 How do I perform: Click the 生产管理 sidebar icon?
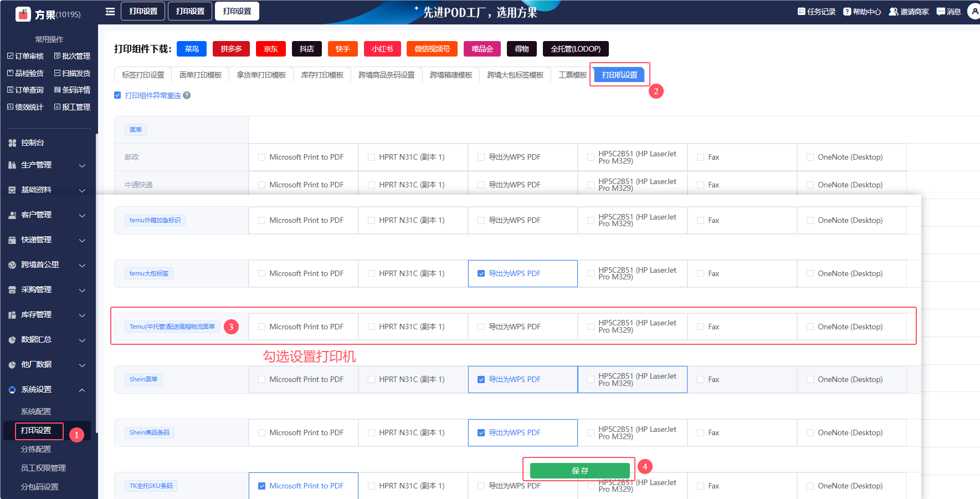[x=12, y=165]
